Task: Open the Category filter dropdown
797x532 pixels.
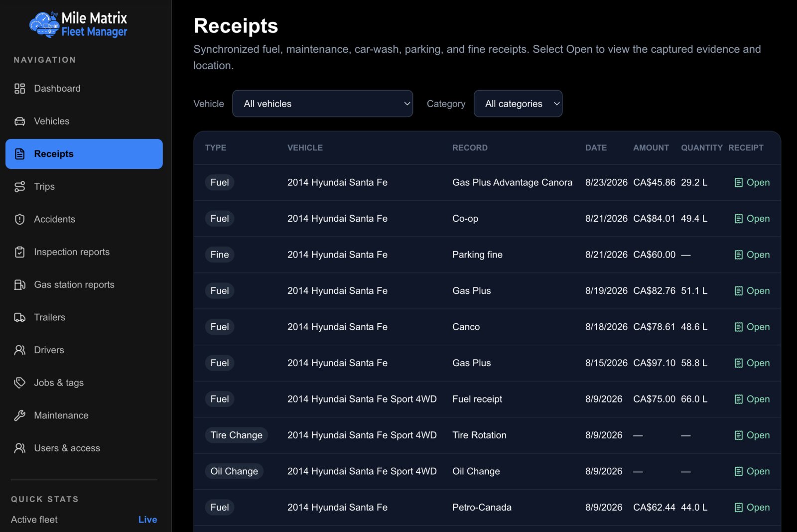Action: 518,104
